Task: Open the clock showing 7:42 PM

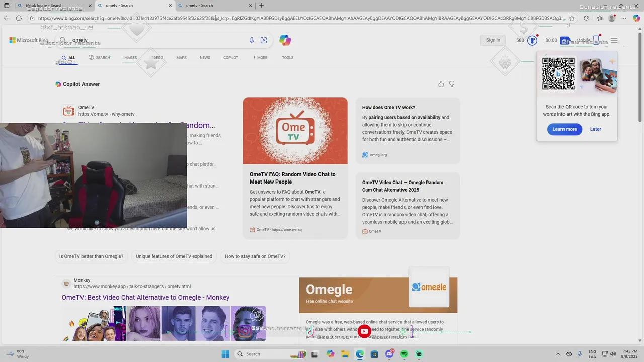Action: (630, 354)
